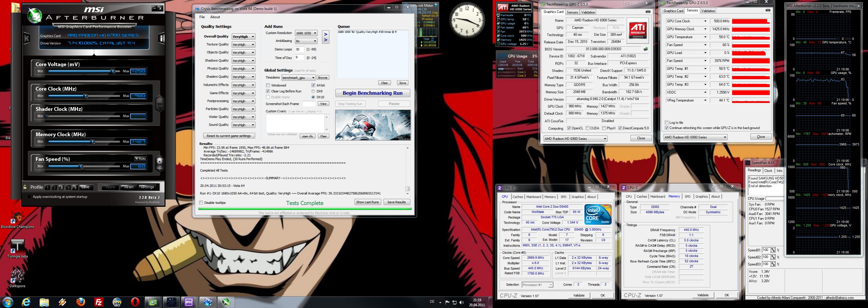Open the Texture Quality dropdown

click(243, 45)
